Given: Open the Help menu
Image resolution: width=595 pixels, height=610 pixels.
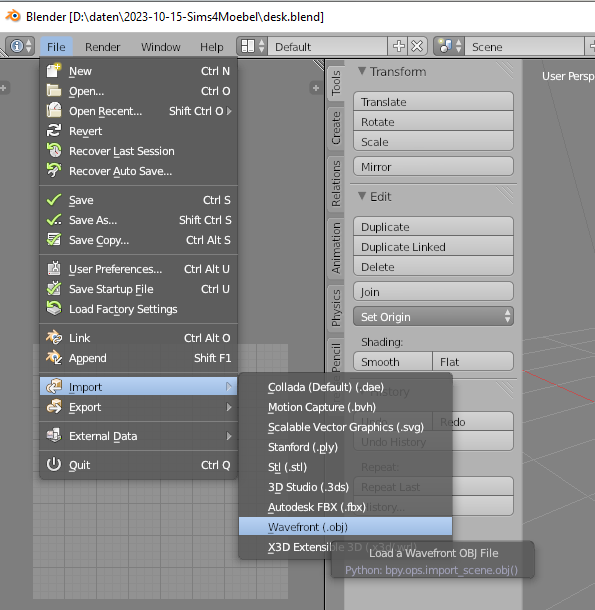Looking at the screenshot, I should click(211, 47).
